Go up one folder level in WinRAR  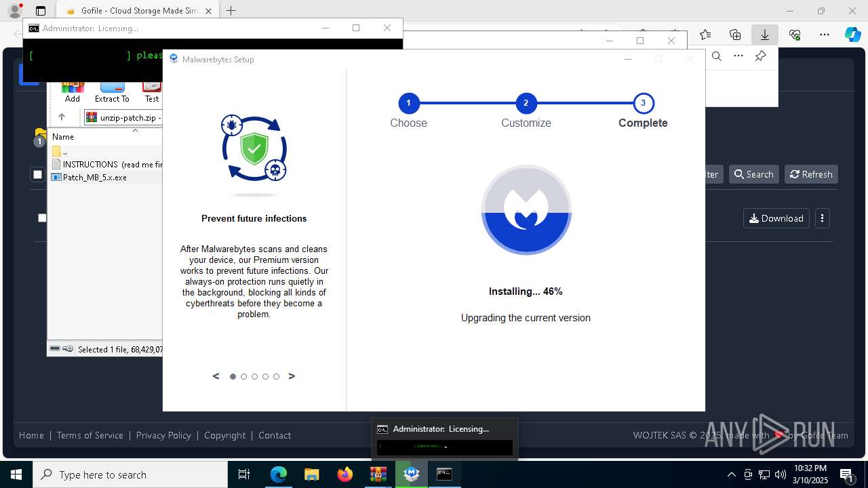pyautogui.click(x=62, y=117)
